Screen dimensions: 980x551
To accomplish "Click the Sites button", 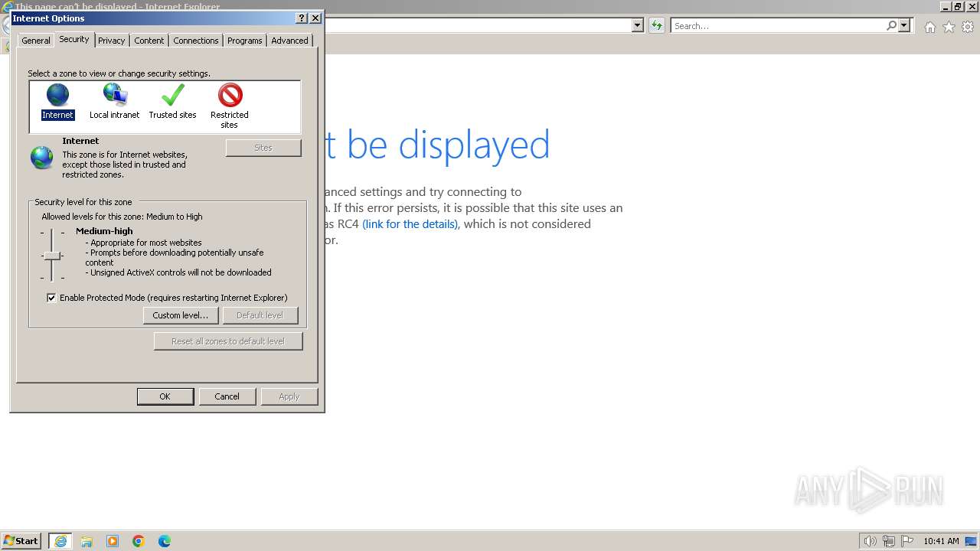I will pyautogui.click(x=263, y=148).
